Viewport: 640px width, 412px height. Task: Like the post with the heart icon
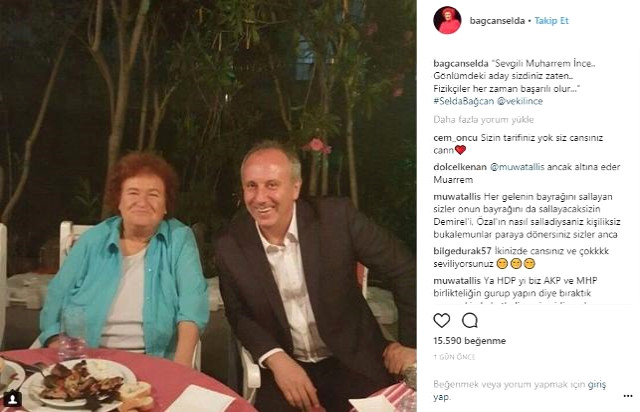pos(442,321)
